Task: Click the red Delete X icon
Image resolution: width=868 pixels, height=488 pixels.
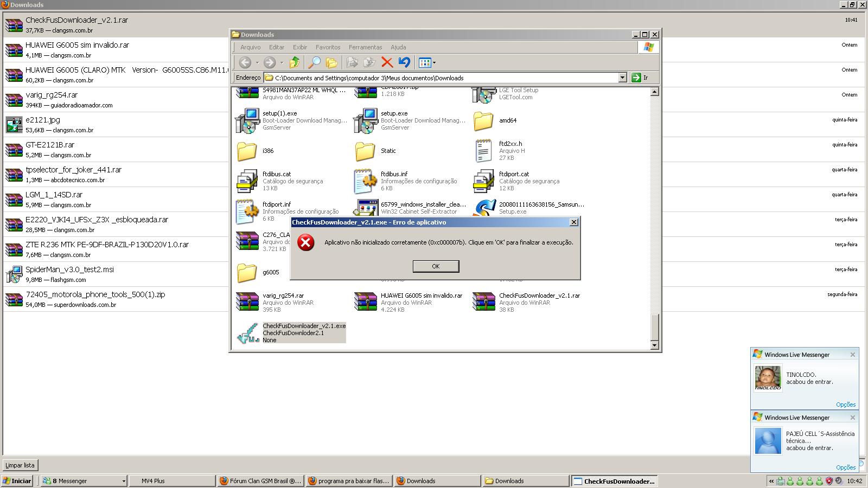Action: [x=387, y=62]
